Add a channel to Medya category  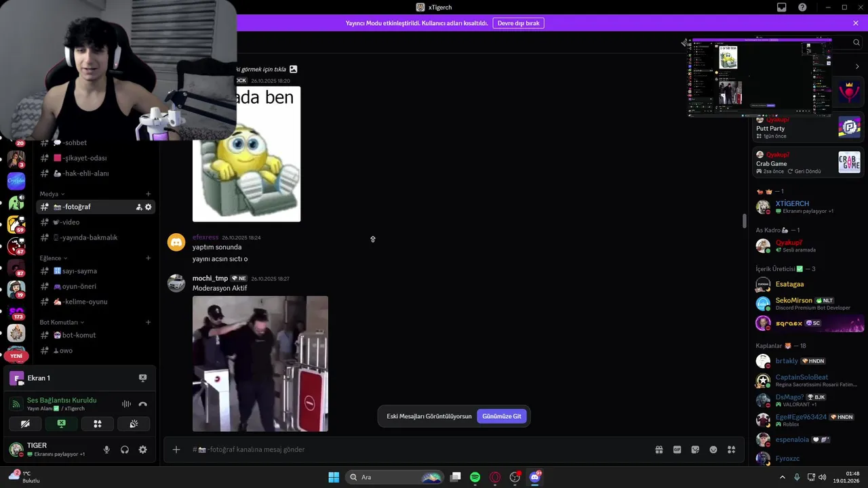click(149, 194)
